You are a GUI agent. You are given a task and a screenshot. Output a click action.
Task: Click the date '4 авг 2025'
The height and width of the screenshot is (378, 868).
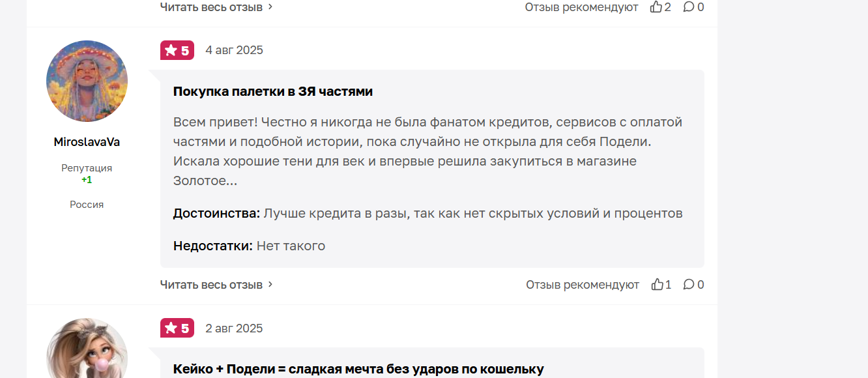coord(234,50)
